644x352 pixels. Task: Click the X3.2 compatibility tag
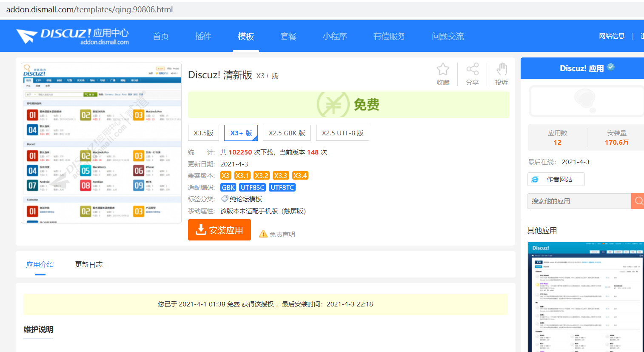click(x=262, y=175)
